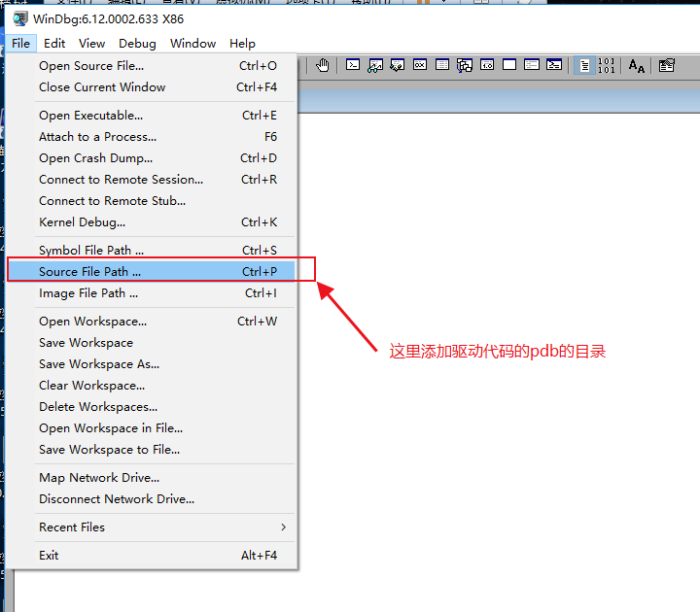
Task: Choose Exit from the File menu
Action: pyautogui.click(x=152, y=556)
